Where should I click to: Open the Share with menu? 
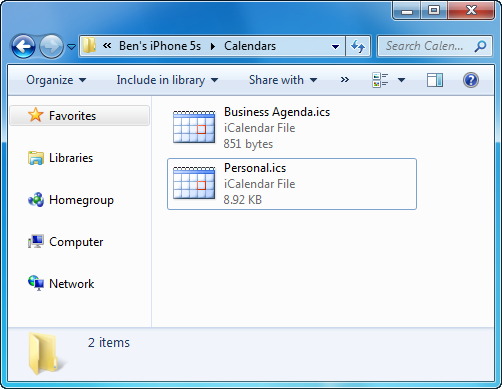pyautogui.click(x=283, y=80)
